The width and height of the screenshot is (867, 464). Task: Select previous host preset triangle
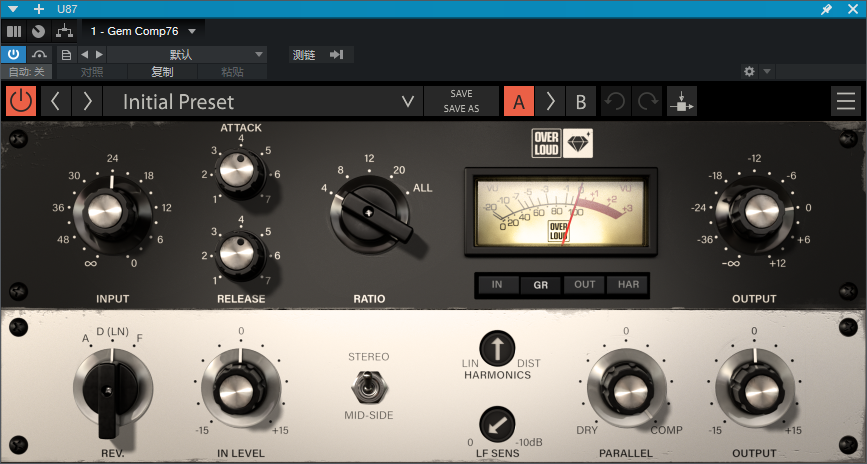click(85, 54)
